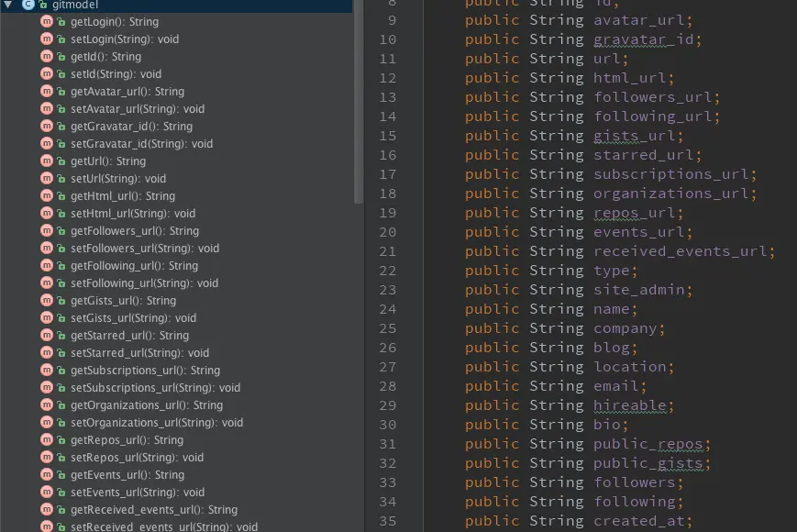Place cursor on email field
The image size is (797, 532).
[x=615, y=386]
